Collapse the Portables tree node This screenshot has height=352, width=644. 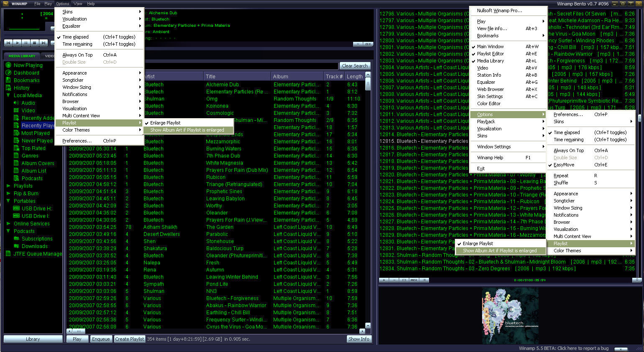coord(8,201)
